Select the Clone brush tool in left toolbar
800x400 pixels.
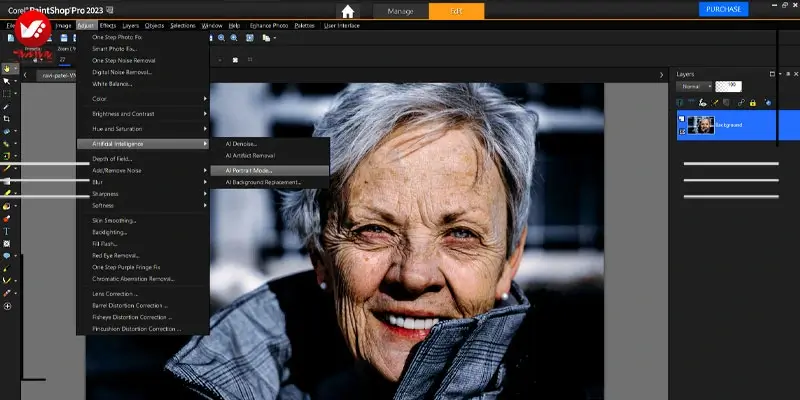(x=7, y=143)
